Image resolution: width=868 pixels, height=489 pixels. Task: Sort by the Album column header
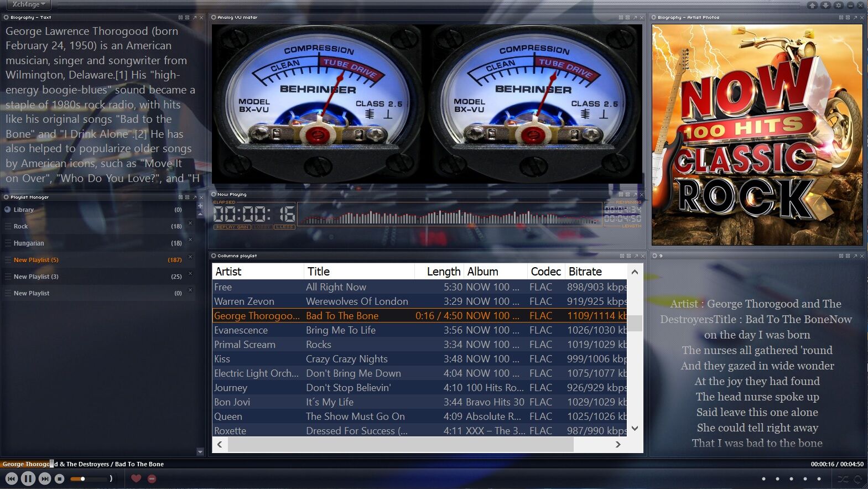tap(496, 272)
